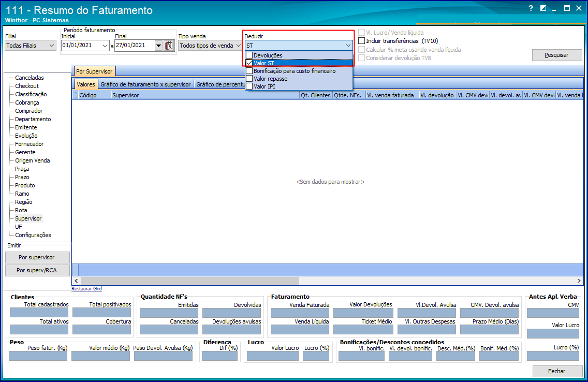Click the grid options icon beside Código
The image size is (588, 382).
pyautogui.click(x=76, y=95)
